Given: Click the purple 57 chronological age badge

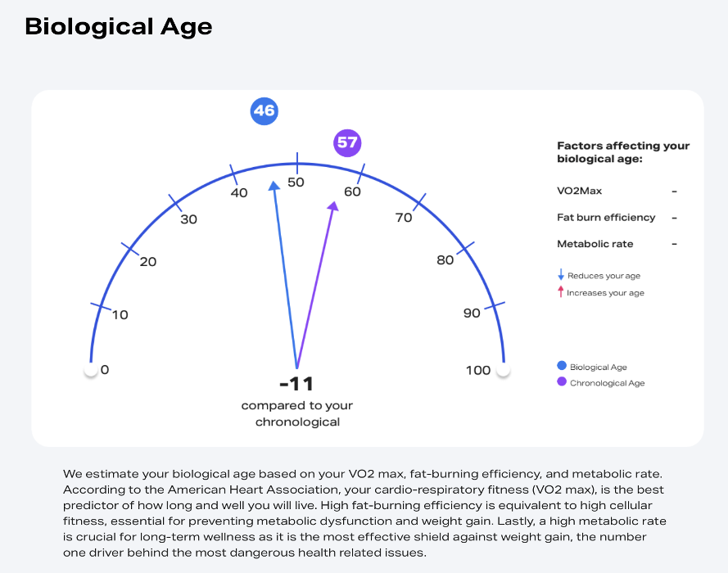Looking at the screenshot, I should tap(347, 143).
